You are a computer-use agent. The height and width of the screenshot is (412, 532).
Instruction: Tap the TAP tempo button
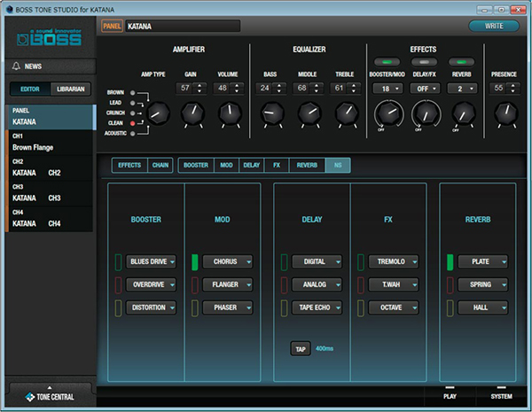[x=301, y=349]
